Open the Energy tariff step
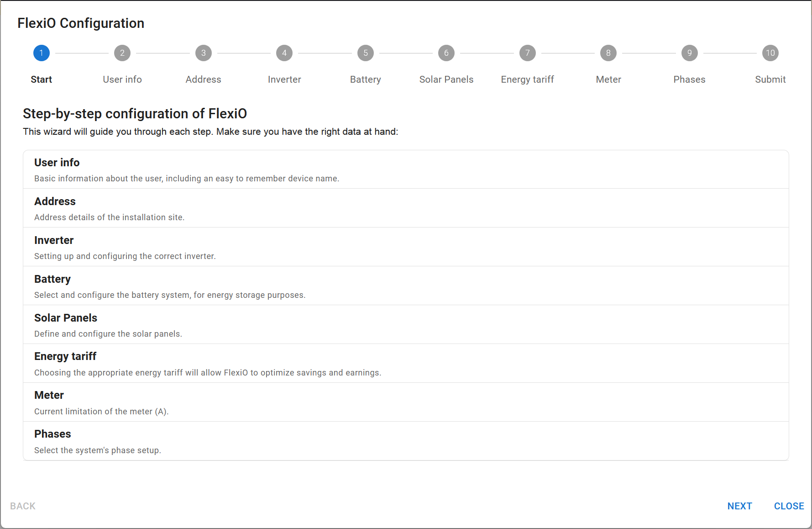Viewport: 812px width, 529px height. [x=527, y=53]
